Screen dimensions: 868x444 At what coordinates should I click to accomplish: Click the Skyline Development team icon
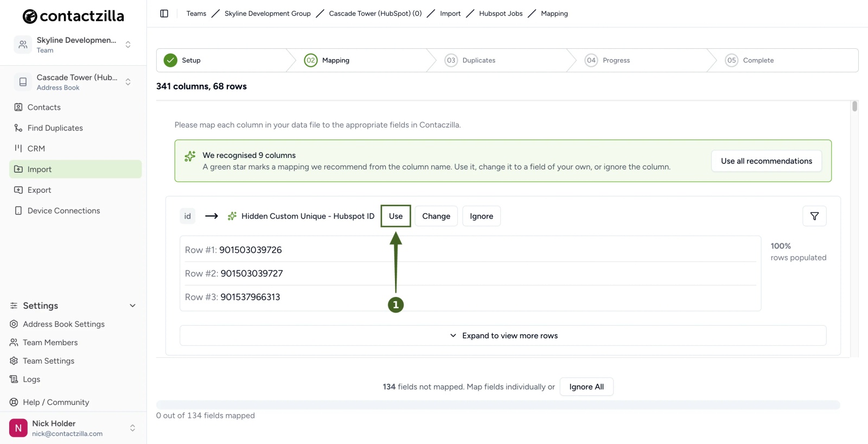23,45
